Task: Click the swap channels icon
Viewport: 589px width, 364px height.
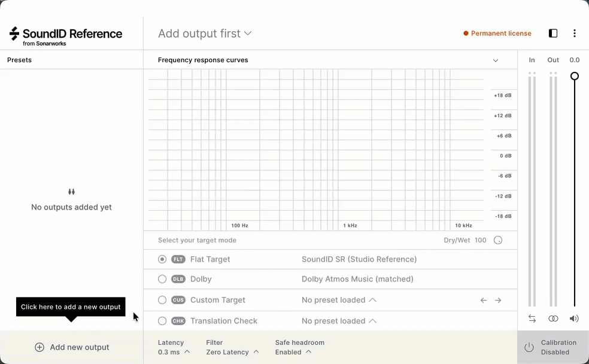Action: [x=532, y=318]
